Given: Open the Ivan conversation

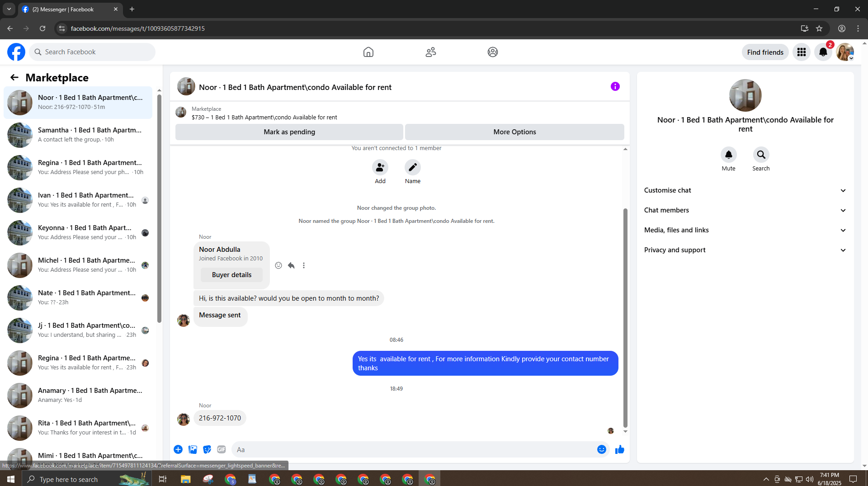Looking at the screenshot, I should pos(78,200).
